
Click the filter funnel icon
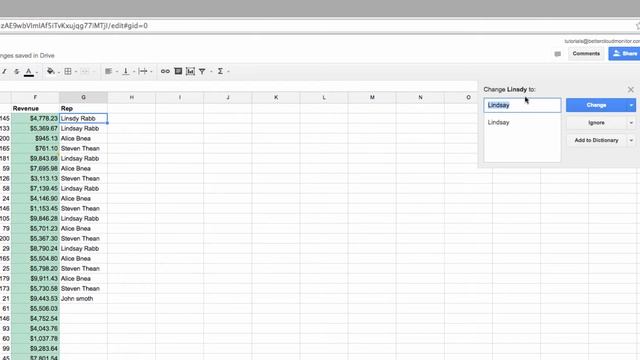click(202, 71)
